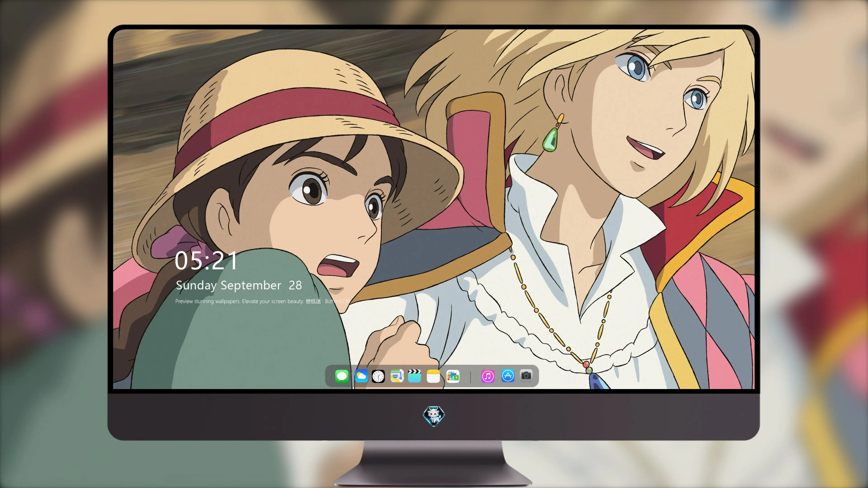
Task: Open the Clock app in the dock
Action: 378,376
